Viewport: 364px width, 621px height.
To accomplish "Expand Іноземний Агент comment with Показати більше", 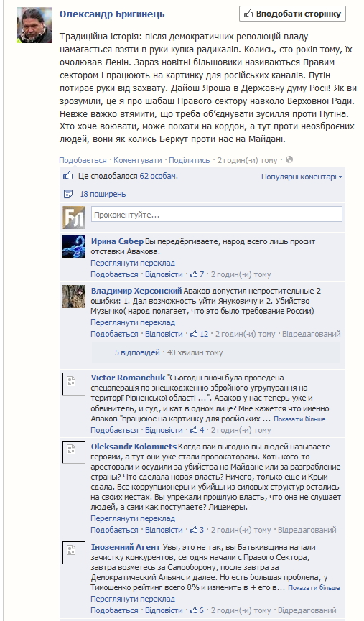I will [x=314, y=588].
